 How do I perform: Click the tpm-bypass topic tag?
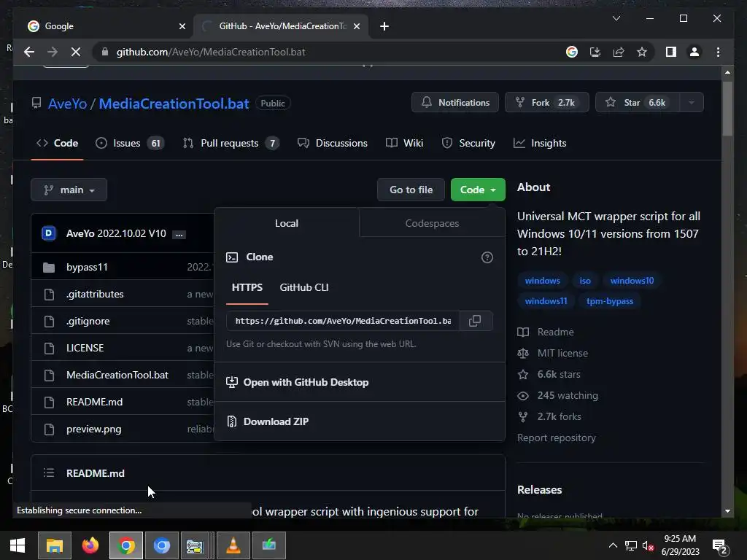(610, 301)
